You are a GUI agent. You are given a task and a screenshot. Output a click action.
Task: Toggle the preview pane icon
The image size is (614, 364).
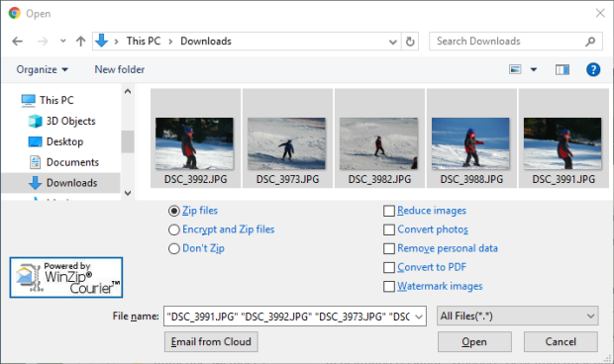pyautogui.click(x=563, y=69)
